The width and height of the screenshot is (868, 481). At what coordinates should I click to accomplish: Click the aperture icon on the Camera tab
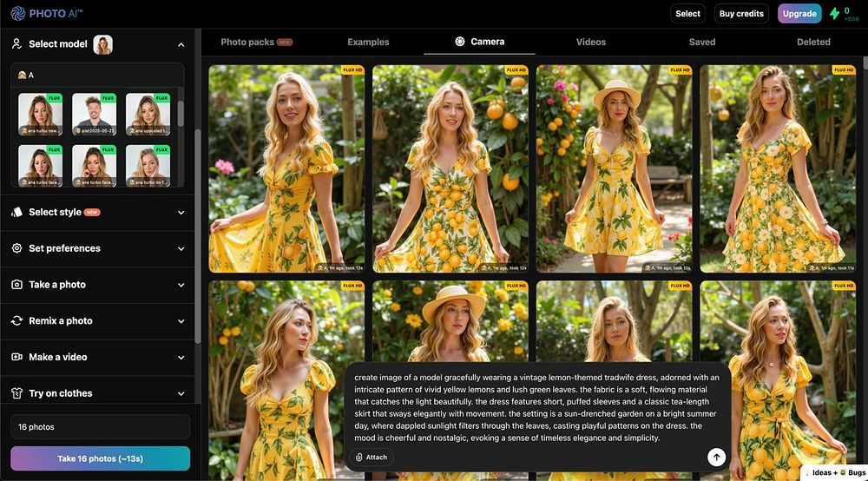[459, 42]
